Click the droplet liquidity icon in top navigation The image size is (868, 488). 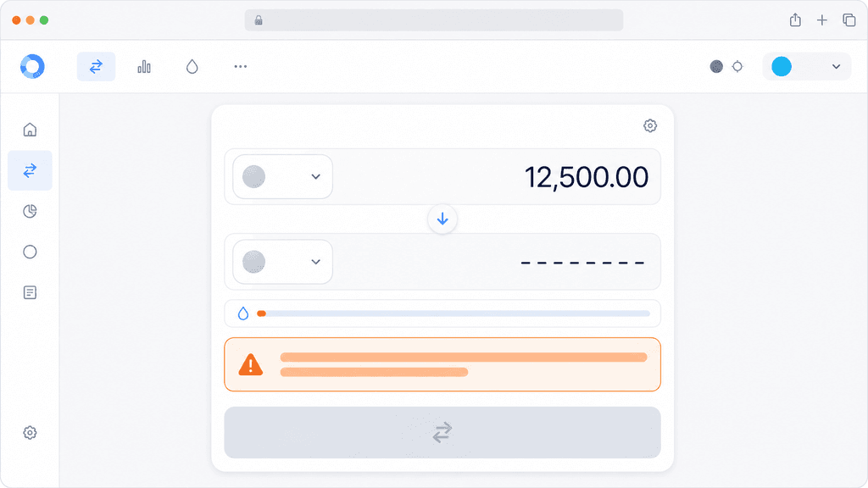192,66
